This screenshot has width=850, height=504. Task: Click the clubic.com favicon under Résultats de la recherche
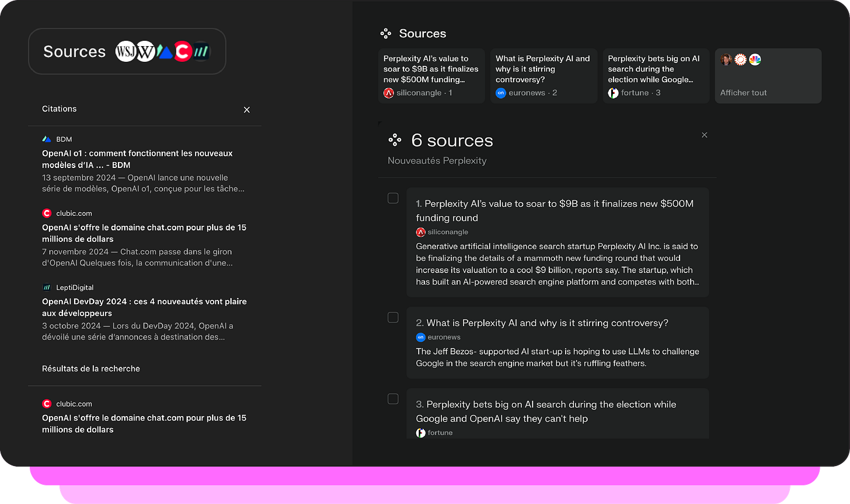[47, 404]
